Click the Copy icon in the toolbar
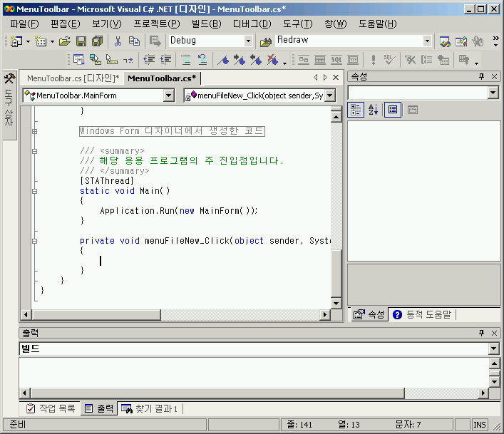The height and width of the screenshot is (434, 504). pos(134,41)
